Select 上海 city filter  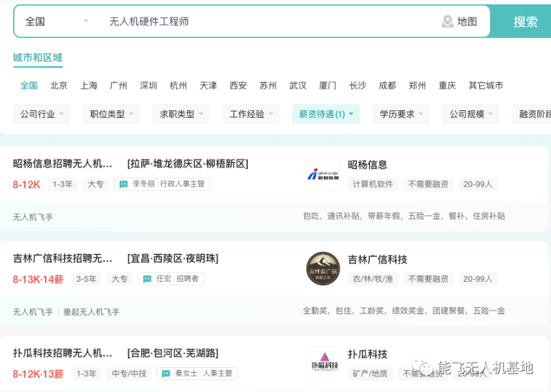89,85
